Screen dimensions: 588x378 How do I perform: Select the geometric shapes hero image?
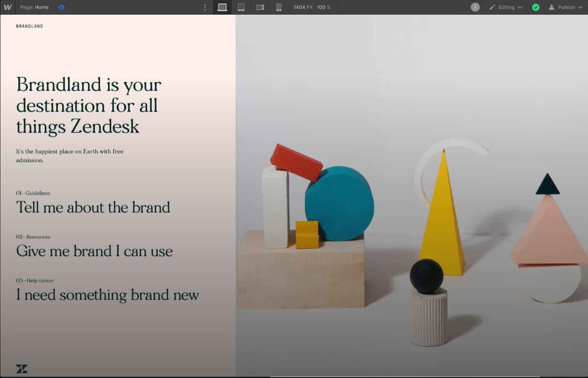coord(411,196)
